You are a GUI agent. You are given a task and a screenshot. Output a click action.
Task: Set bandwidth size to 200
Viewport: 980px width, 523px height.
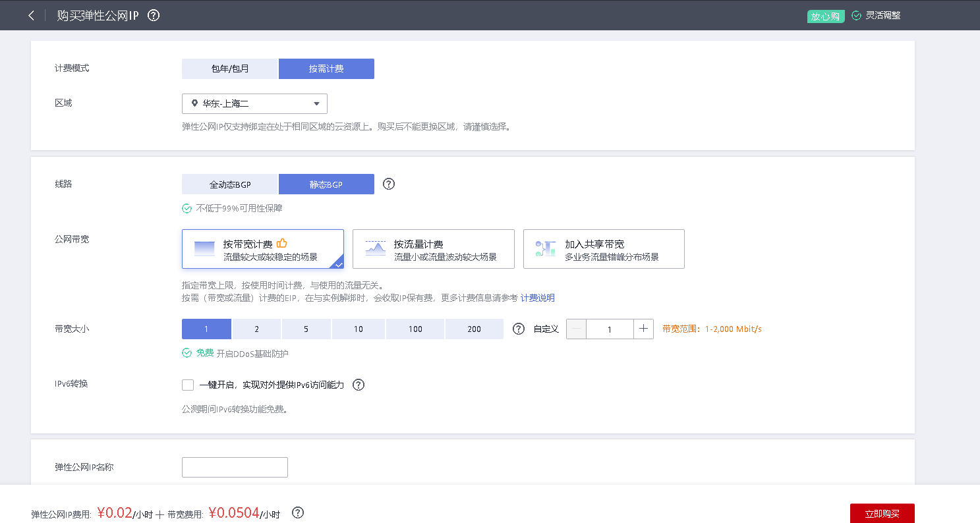coord(475,329)
